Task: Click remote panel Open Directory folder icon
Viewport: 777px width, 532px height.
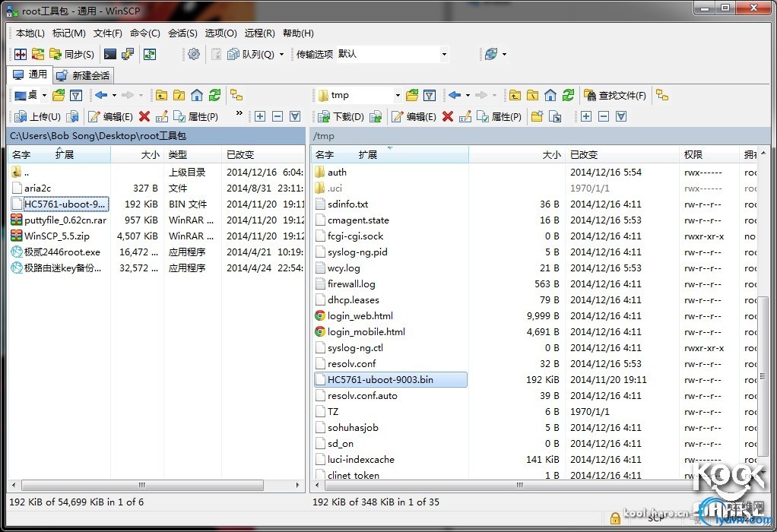Action: pos(412,95)
